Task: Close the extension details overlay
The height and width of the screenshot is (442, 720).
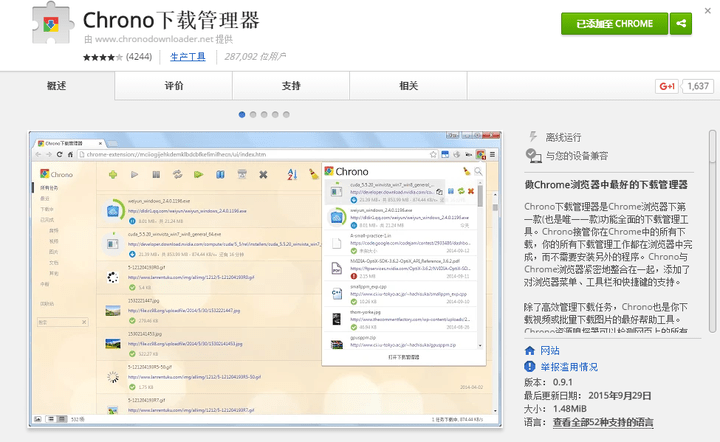Action: [x=708, y=11]
